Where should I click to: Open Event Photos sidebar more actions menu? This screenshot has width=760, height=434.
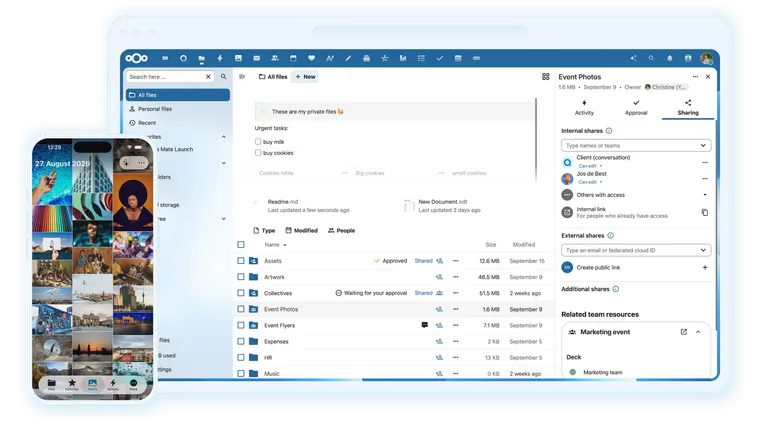click(x=696, y=77)
